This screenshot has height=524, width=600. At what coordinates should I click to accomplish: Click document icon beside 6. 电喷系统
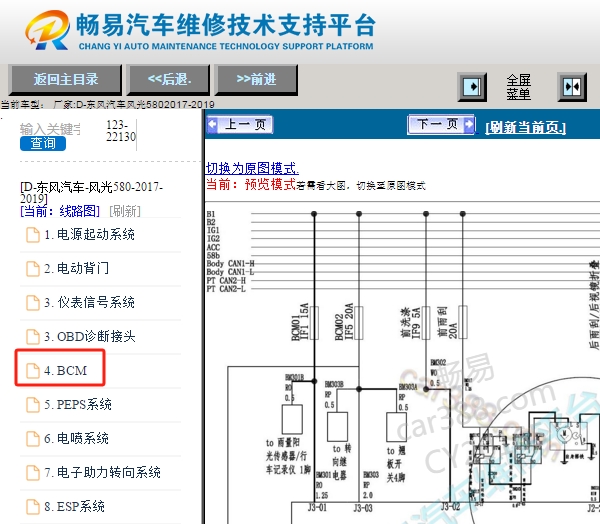pos(33,439)
